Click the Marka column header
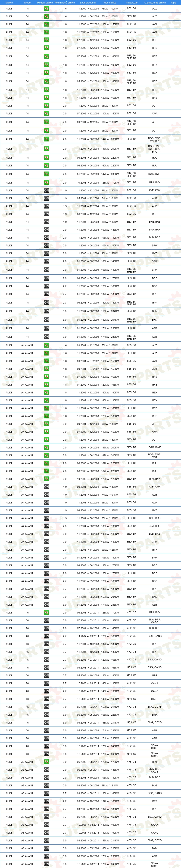The image size is (181, 868). click(x=9, y=2)
